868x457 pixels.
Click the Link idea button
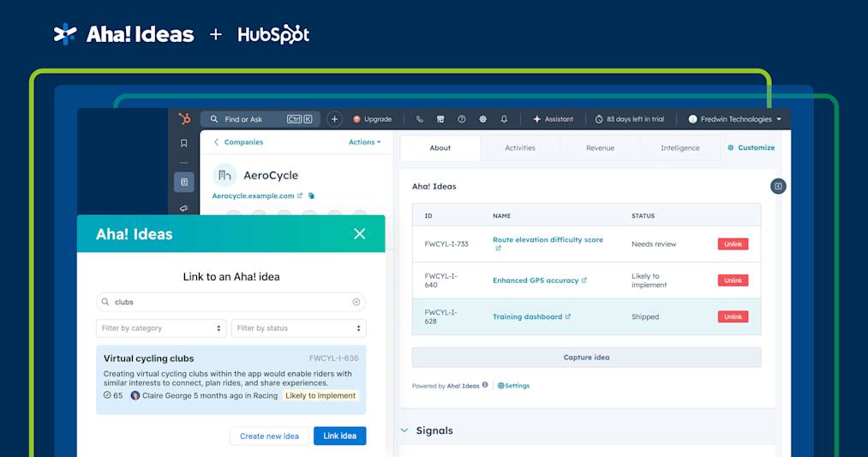(x=340, y=436)
